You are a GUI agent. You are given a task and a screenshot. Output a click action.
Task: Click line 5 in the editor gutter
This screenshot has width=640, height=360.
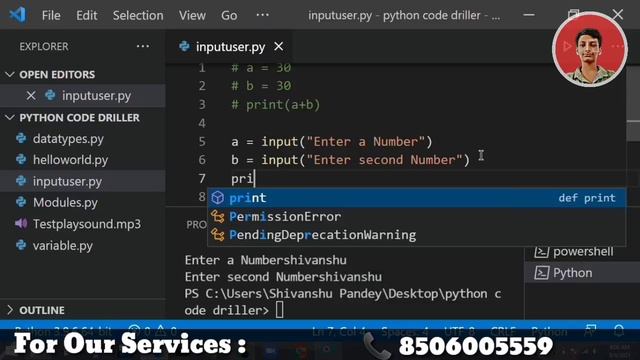click(202, 142)
